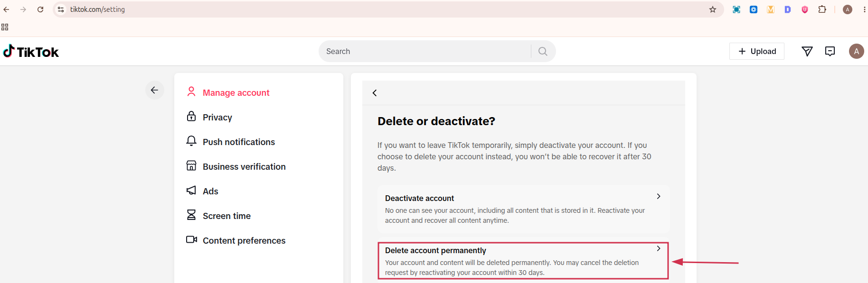Click the TikTok search field
Image resolution: width=868 pixels, height=283 pixels.
(x=425, y=51)
